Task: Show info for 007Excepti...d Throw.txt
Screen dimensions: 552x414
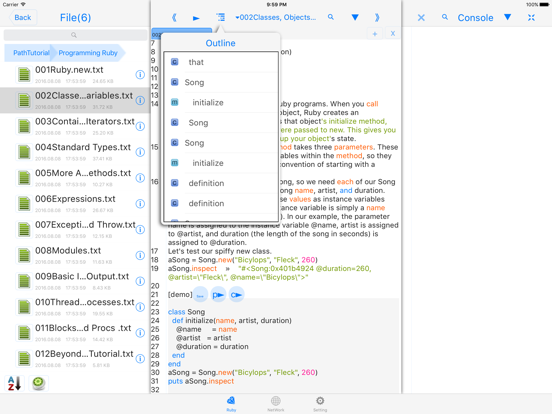Action: tap(140, 230)
